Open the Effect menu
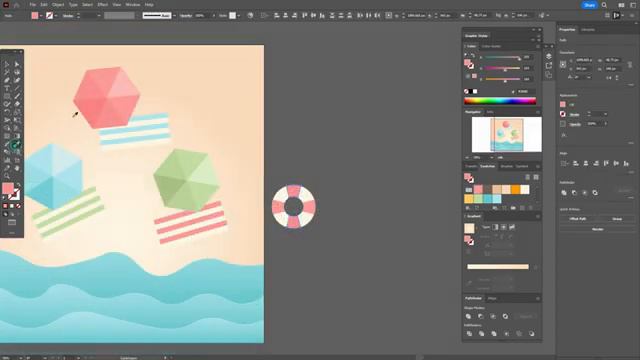 point(102,5)
